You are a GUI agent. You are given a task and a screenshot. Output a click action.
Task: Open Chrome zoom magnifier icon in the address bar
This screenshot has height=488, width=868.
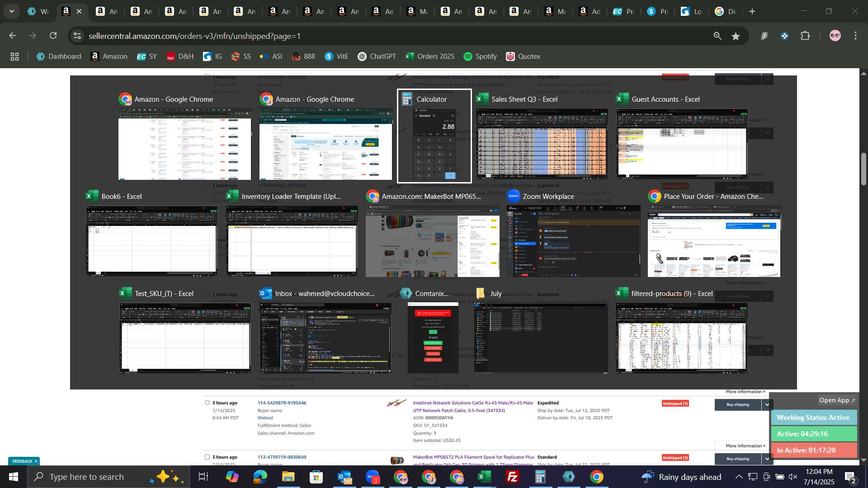pos(717,36)
